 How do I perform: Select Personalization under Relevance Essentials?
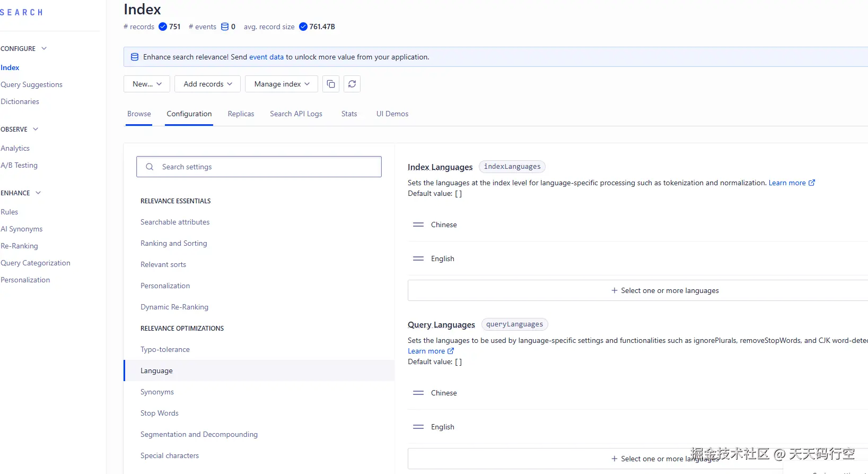coord(165,286)
